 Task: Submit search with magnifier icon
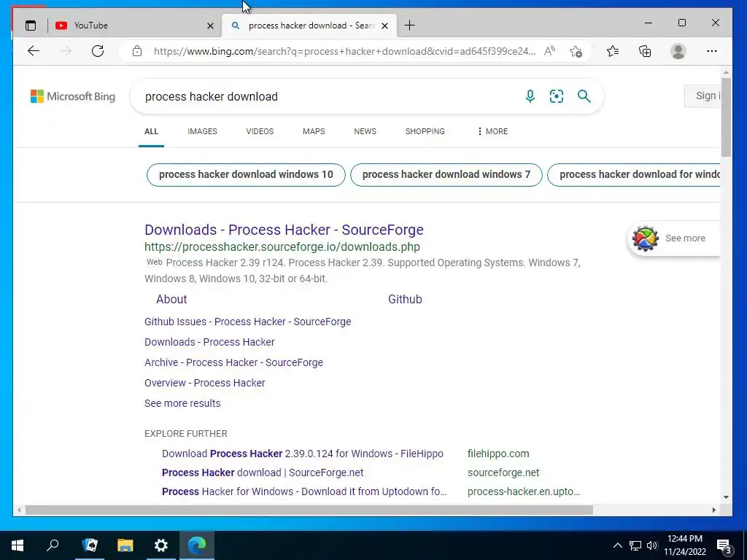[584, 96]
